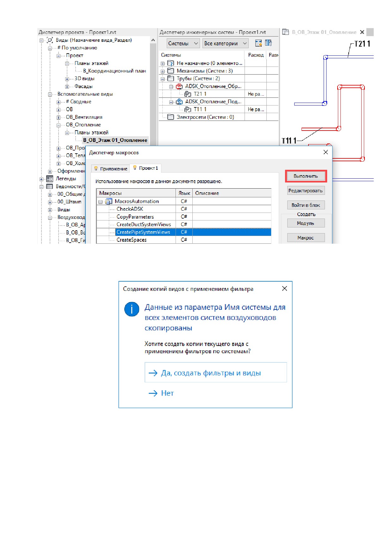The height and width of the screenshot is (555, 392).
Task: Expand the ОВ_Вентиляция node
Action: (x=59, y=118)
